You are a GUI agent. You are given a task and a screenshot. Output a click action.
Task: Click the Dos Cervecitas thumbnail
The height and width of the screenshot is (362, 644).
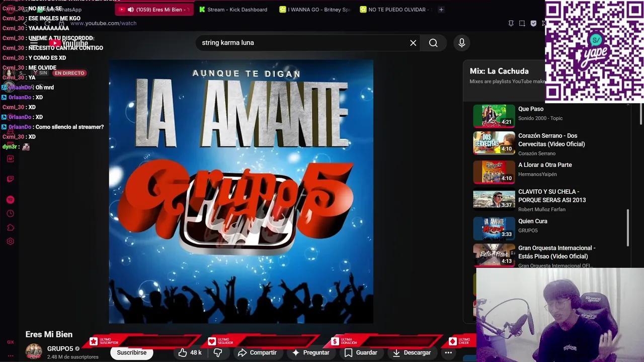click(494, 143)
